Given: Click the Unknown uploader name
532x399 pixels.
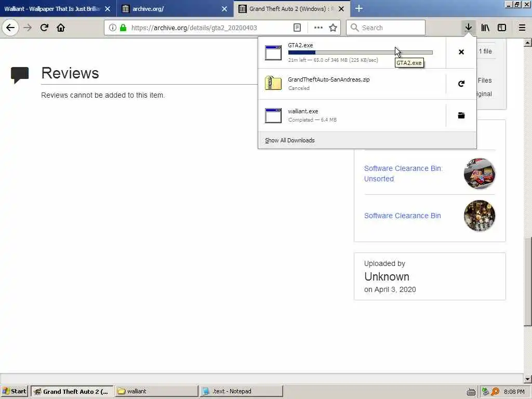Looking at the screenshot, I should [x=387, y=276].
